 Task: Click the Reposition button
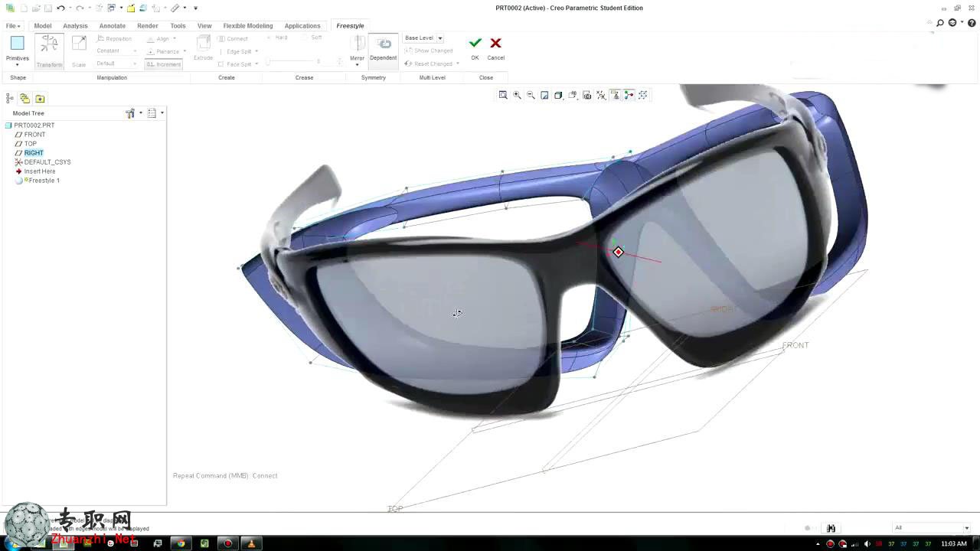(115, 38)
